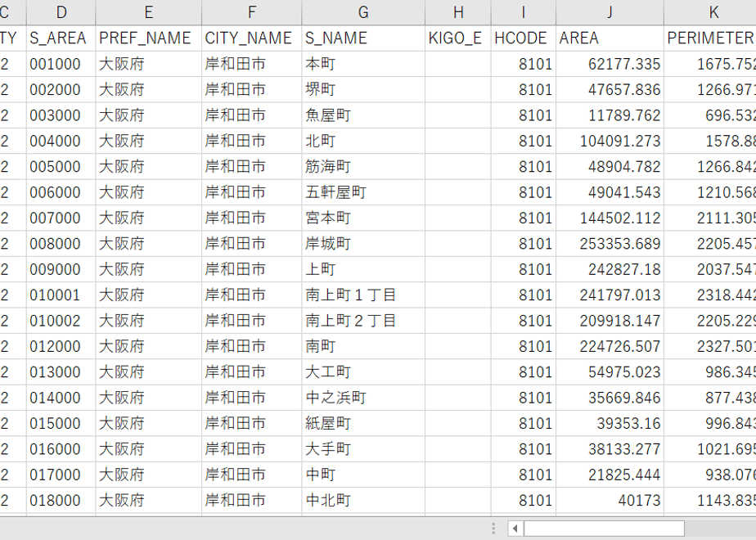The height and width of the screenshot is (540, 756).
Task: Select cell containing 大手町
Action: click(363, 449)
